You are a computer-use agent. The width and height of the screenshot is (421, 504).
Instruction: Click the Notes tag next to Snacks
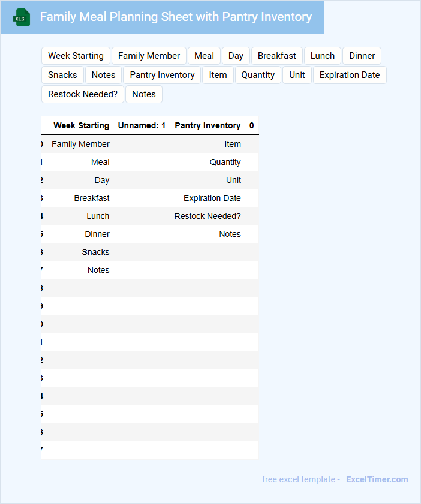[x=103, y=75]
